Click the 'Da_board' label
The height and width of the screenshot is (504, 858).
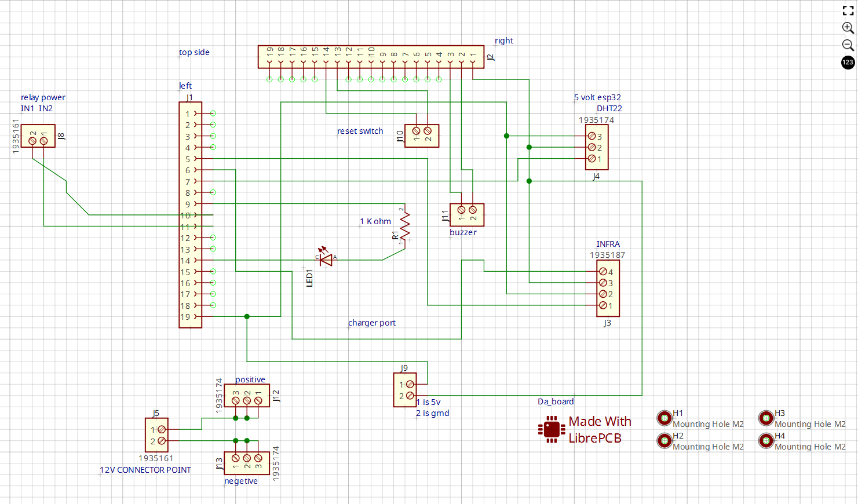[556, 401]
